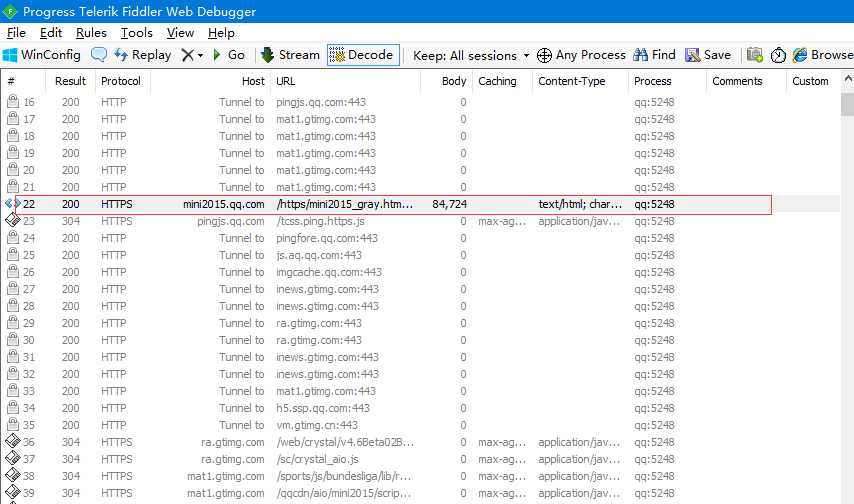Sort by the Process column header
Viewport: 854px width, 504px height.
(652, 81)
